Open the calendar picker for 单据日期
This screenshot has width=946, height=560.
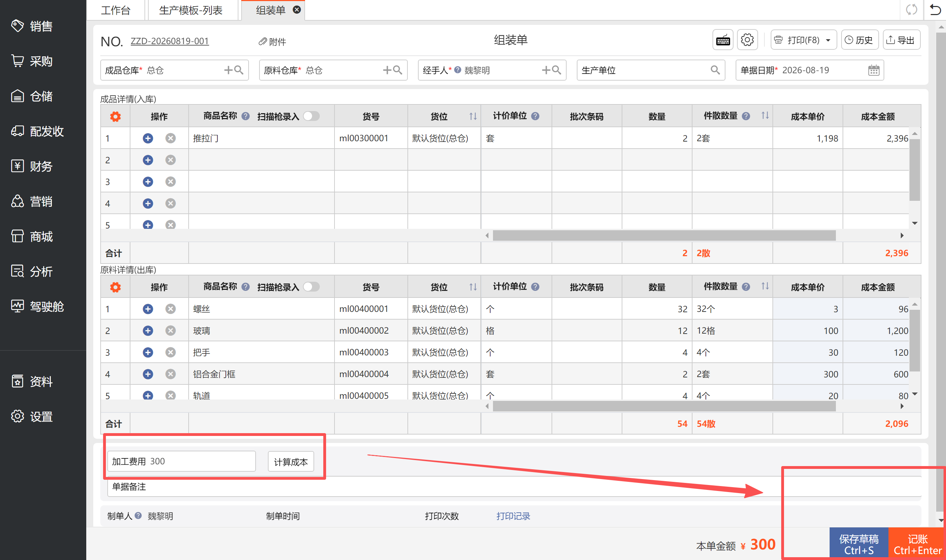[x=873, y=70]
